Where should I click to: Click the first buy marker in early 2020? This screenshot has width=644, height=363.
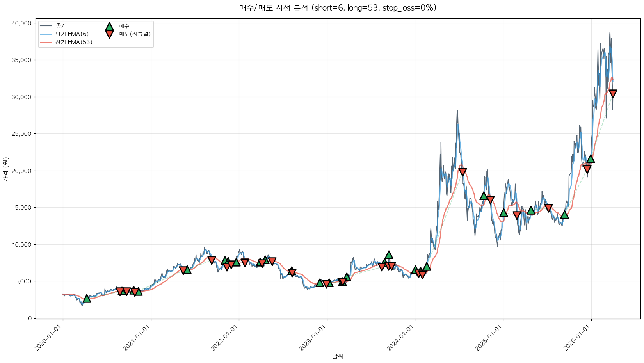[87, 299]
